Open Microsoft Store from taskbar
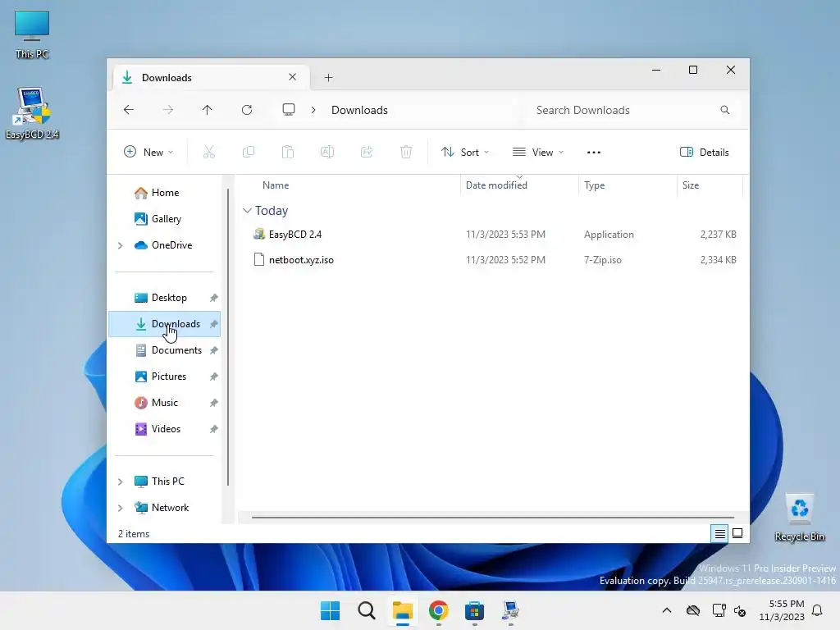 pyautogui.click(x=474, y=610)
